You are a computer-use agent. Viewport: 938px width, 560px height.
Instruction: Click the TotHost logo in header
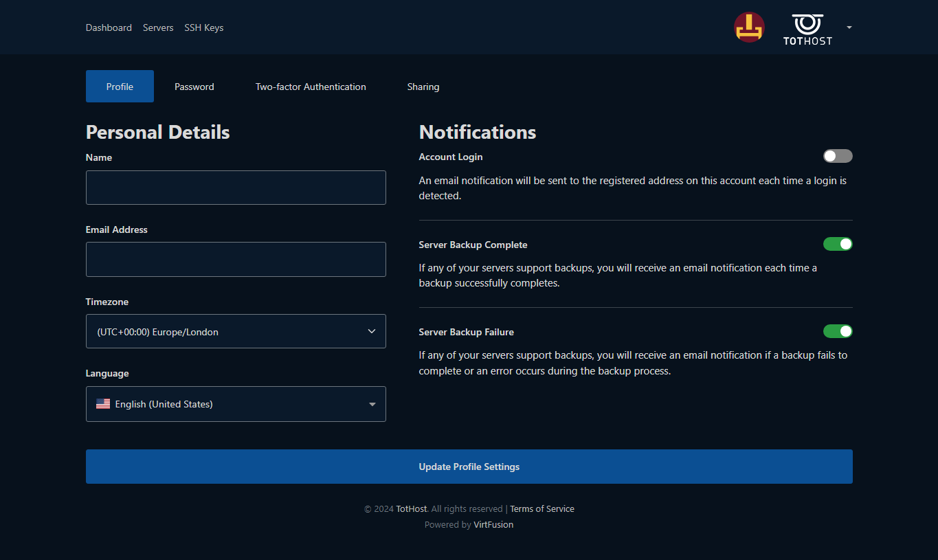coord(807,29)
